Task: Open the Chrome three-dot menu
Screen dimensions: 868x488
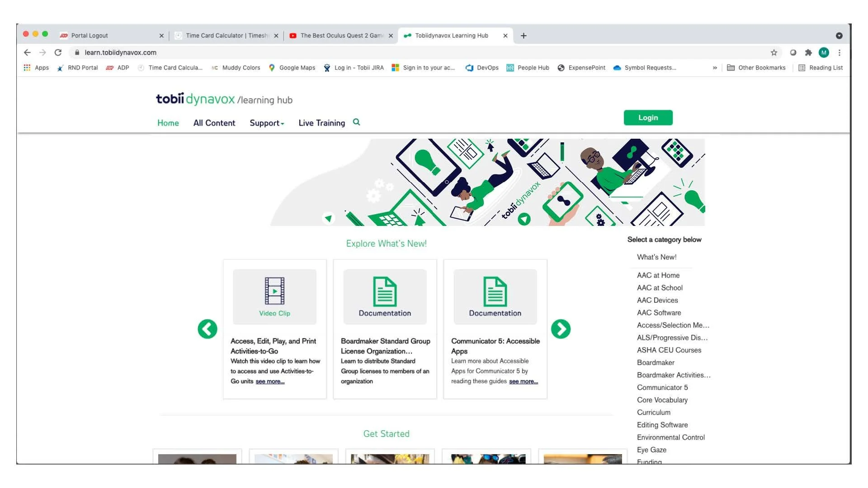Action: (840, 52)
